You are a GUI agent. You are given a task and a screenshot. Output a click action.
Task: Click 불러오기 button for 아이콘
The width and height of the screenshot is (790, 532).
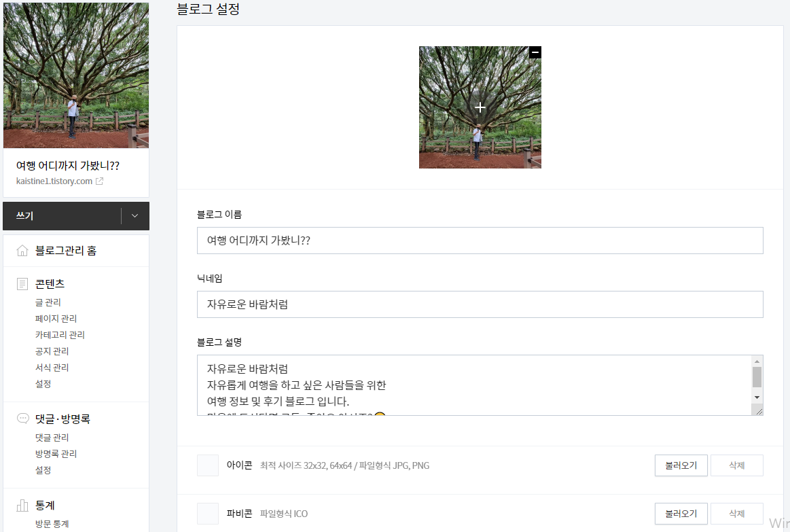(681, 465)
